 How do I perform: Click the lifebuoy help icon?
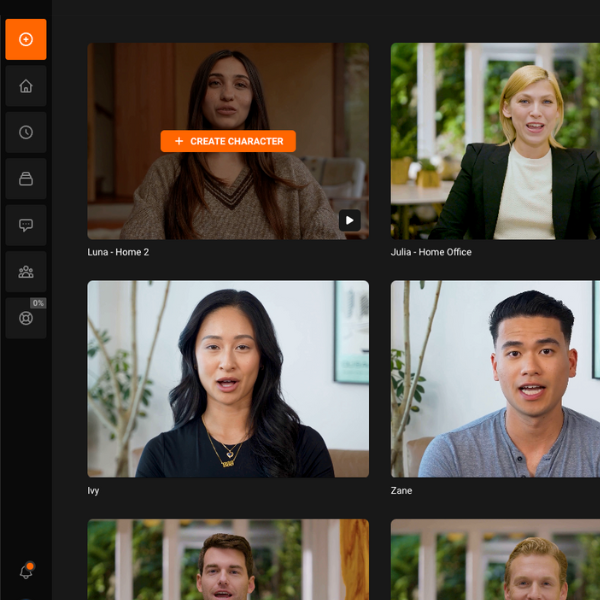pyautogui.click(x=26, y=319)
